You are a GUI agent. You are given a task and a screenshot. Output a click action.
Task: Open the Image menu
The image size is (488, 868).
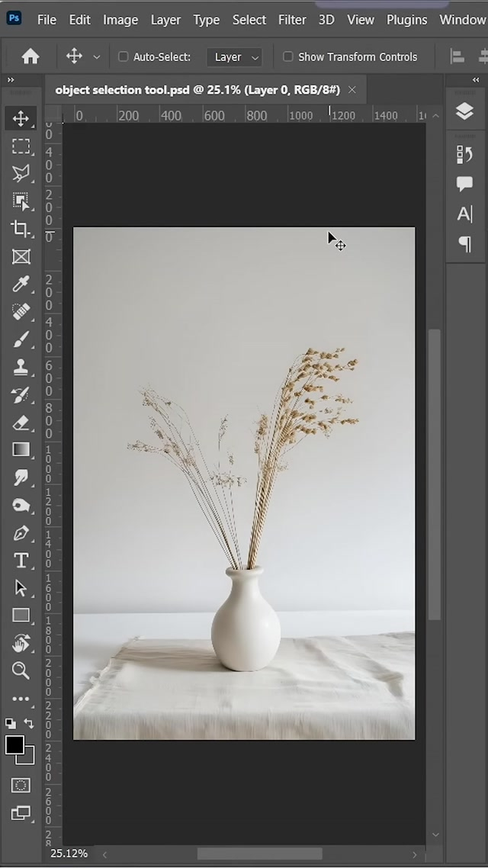120,20
